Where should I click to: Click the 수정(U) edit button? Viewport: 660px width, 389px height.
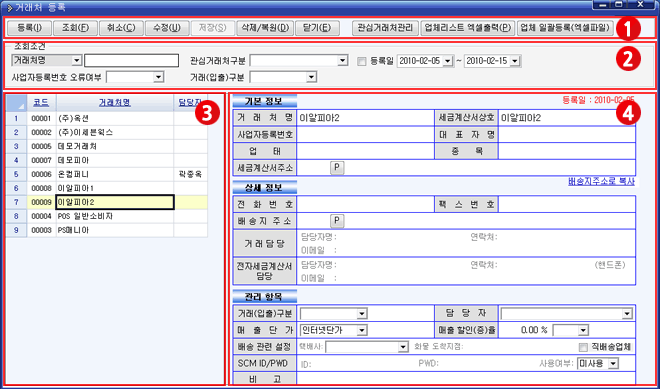[167, 28]
